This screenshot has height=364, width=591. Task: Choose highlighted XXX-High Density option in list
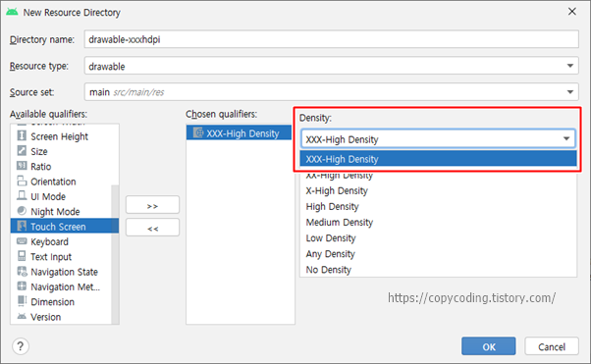pyautogui.click(x=438, y=159)
